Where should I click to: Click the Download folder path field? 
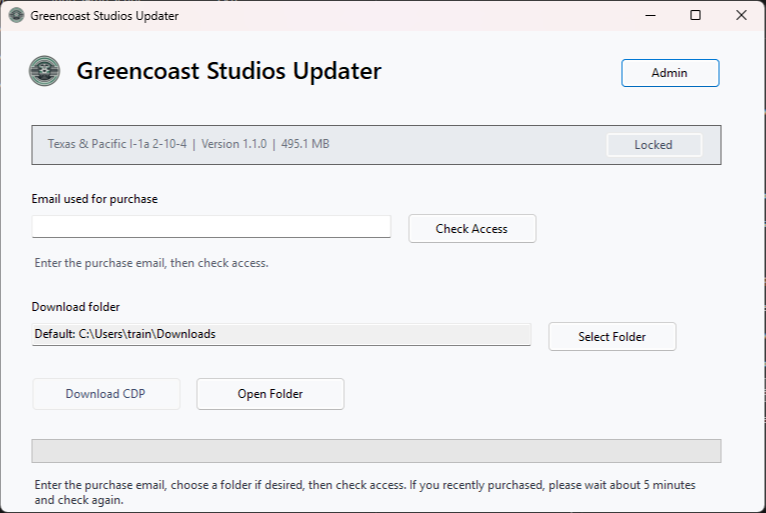coord(281,334)
